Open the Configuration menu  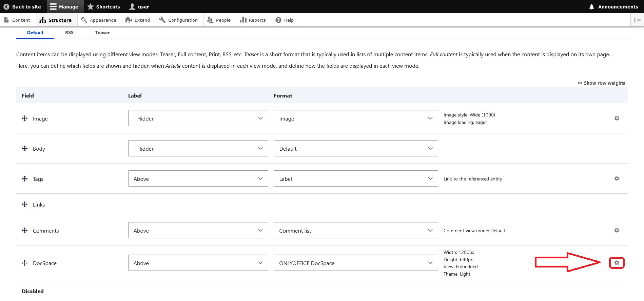pos(178,20)
